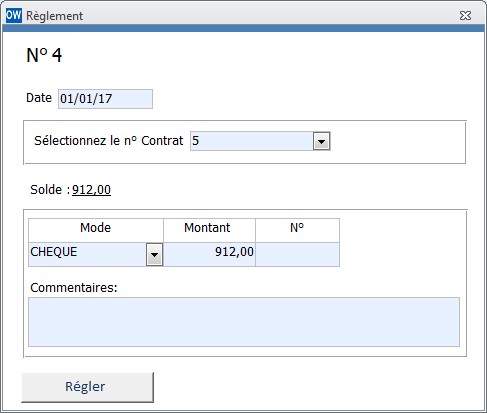This screenshot has width=487, height=413.
Task: Click the Mode column header
Action: click(96, 230)
